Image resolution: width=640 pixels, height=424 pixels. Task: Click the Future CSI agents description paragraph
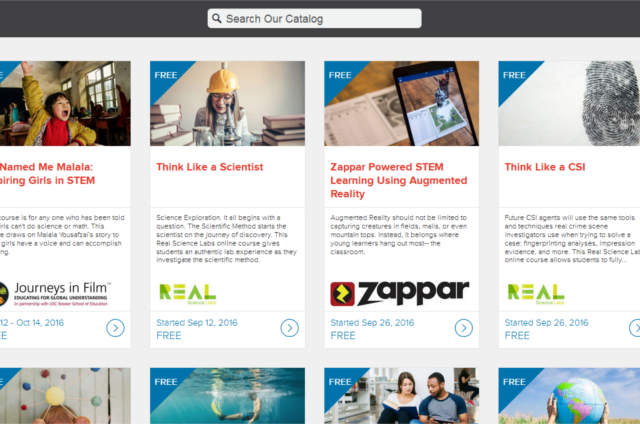[x=572, y=239]
